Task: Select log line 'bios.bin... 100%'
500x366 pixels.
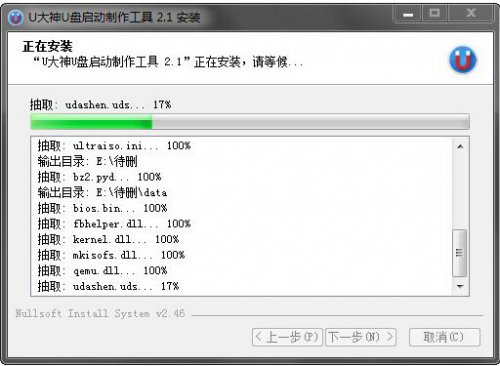Action: point(102,208)
